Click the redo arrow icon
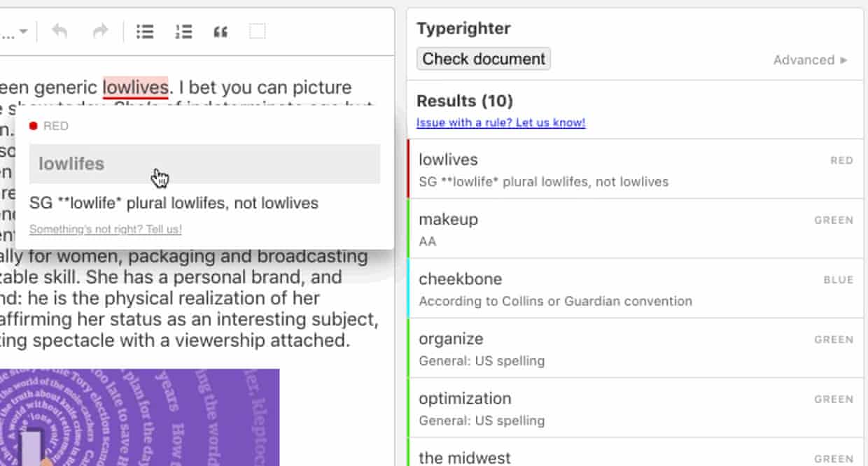Screen dimensions: 868x466 [101, 31]
